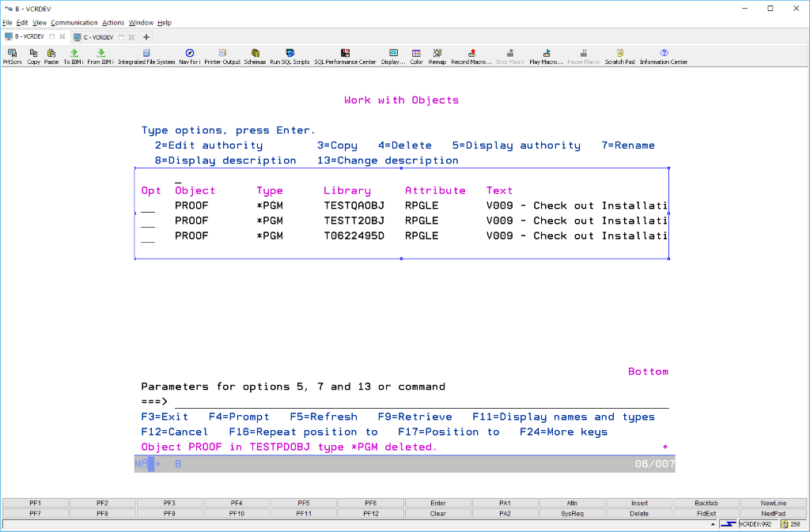Click F5=Refresh function key text
This screenshot has width=810, height=532.
pos(324,417)
